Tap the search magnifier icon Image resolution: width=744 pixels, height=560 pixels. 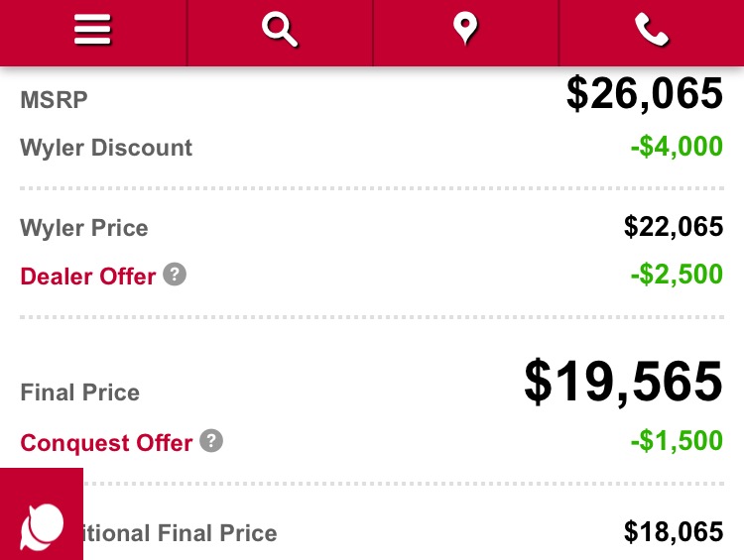coord(280,30)
